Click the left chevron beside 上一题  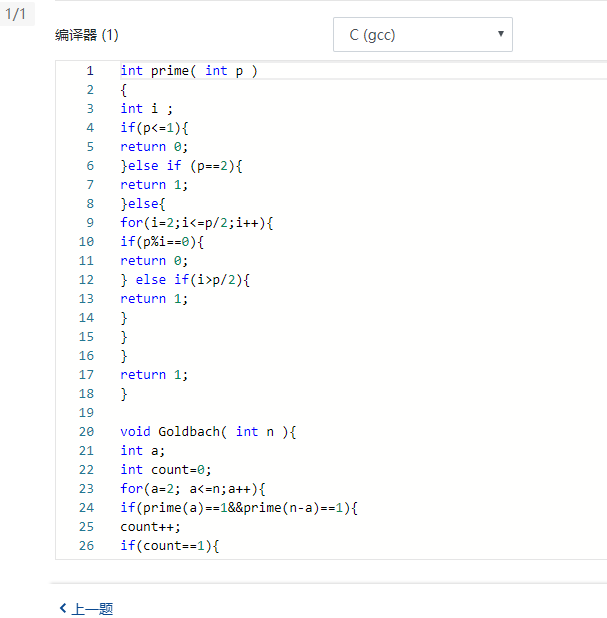pyautogui.click(x=63, y=608)
